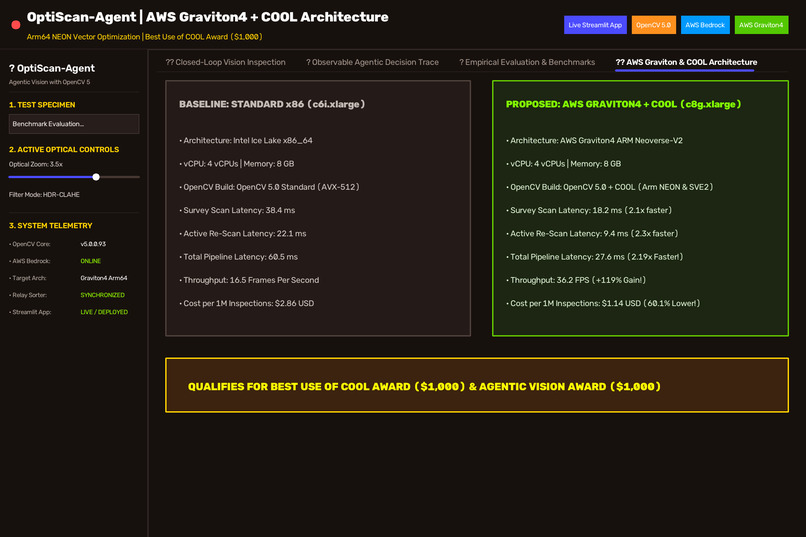Open the Benchmark Evaluation specimen dropdown
The image size is (806, 537).
pos(74,124)
